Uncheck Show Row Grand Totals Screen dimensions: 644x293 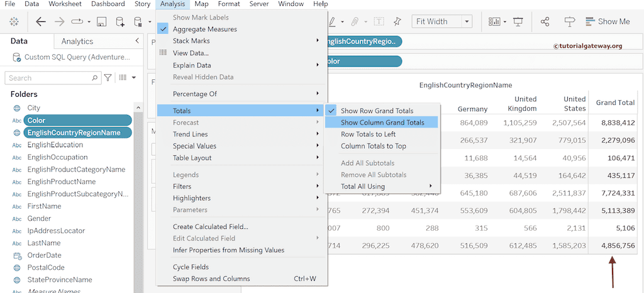pos(377,111)
